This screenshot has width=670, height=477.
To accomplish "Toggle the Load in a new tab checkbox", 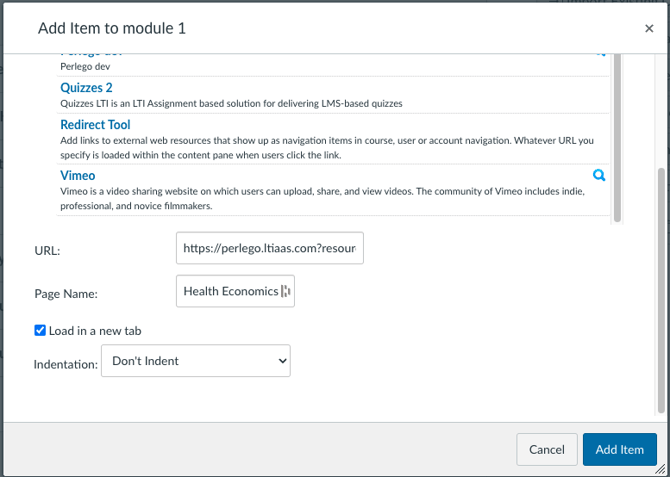I will [40, 330].
